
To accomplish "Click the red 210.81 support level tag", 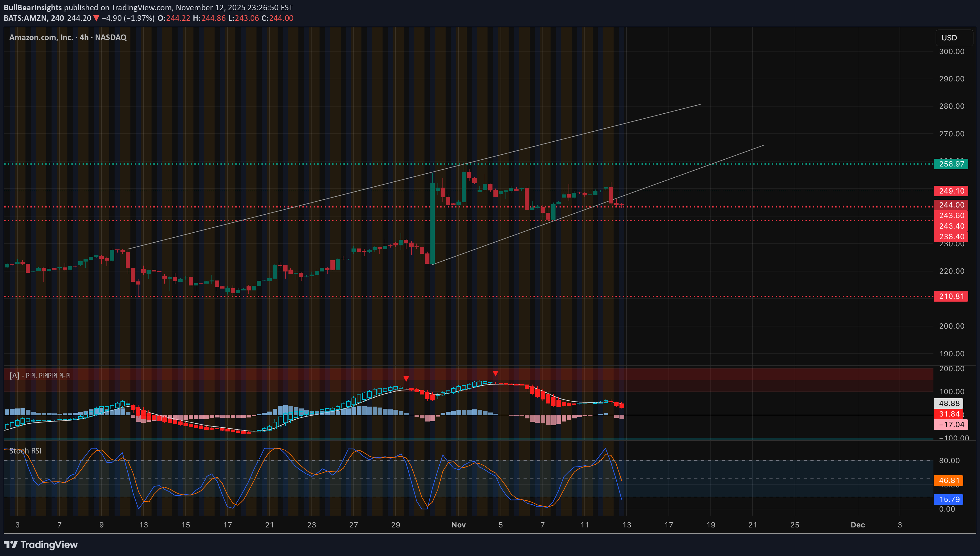I will 951,296.
